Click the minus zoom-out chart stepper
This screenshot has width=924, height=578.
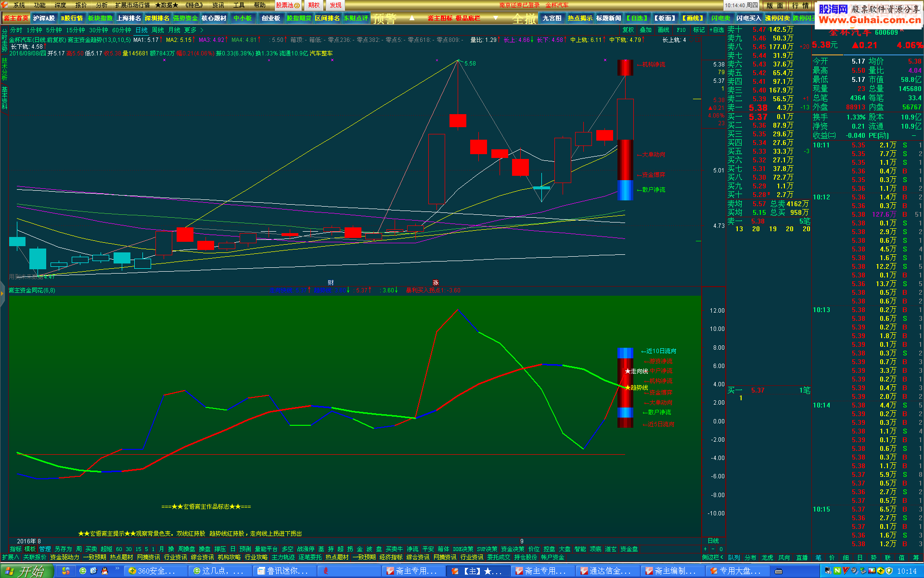click(x=713, y=549)
